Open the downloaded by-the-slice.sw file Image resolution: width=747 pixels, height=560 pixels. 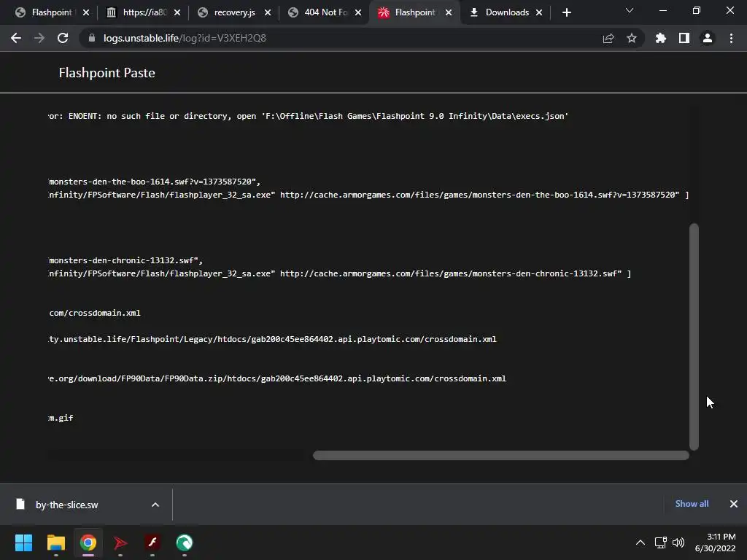[x=66, y=505]
